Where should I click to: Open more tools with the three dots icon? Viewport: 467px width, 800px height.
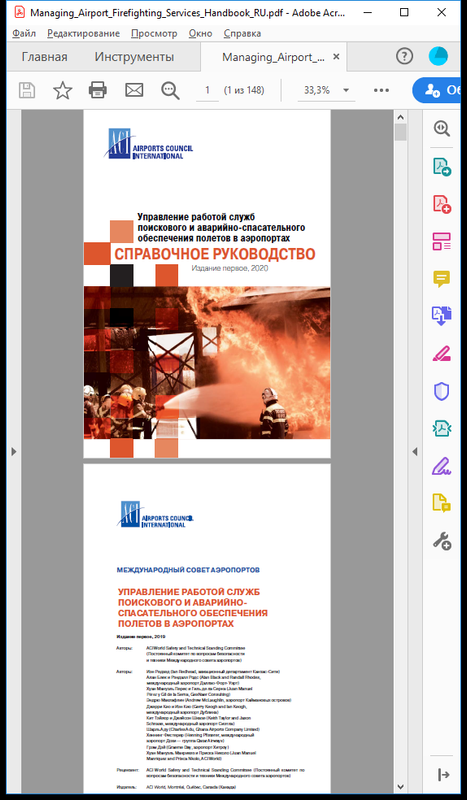(x=381, y=90)
